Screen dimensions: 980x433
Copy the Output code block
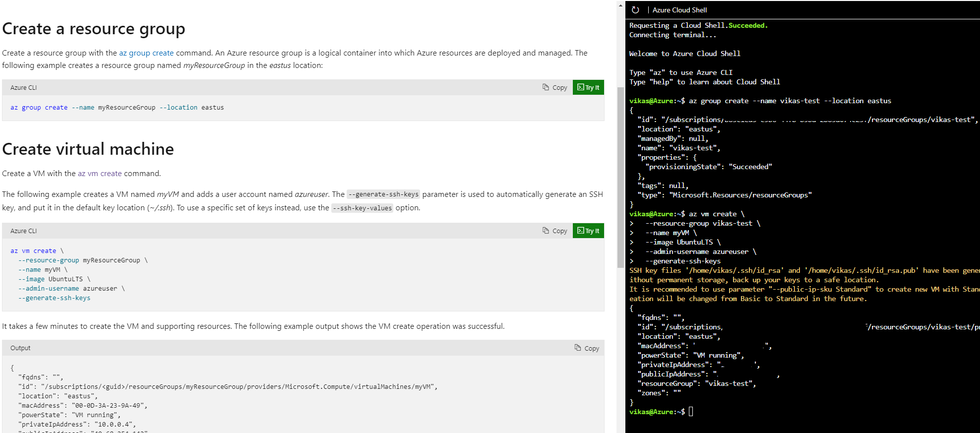point(587,348)
